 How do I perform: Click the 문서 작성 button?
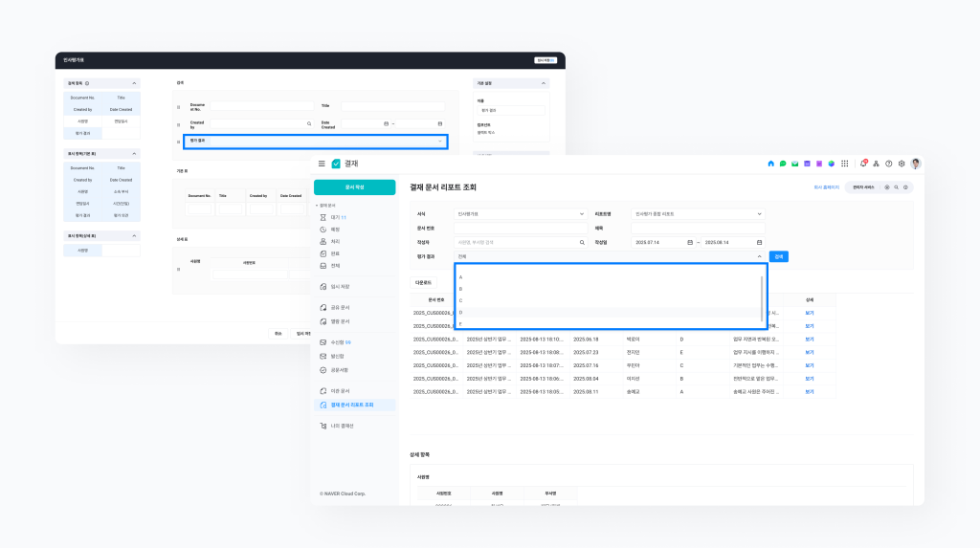coord(354,187)
